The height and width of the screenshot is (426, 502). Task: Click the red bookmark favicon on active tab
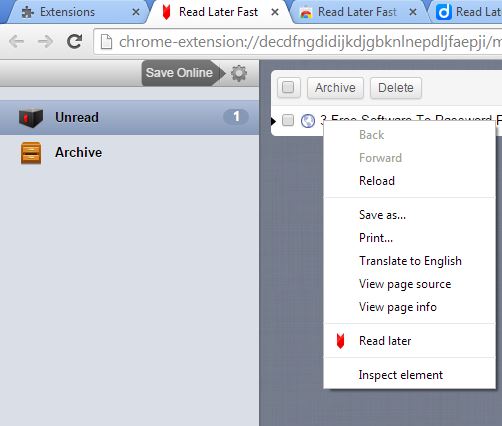[166, 12]
